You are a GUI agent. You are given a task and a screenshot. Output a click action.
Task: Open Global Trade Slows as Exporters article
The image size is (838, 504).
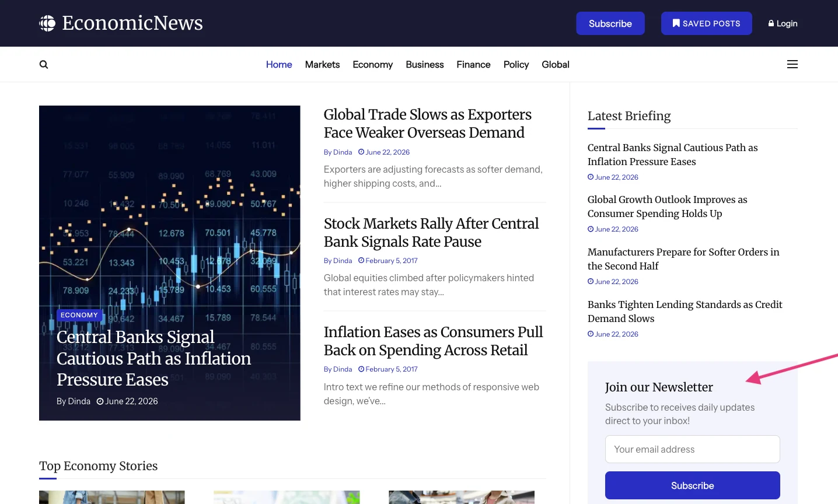(x=428, y=124)
